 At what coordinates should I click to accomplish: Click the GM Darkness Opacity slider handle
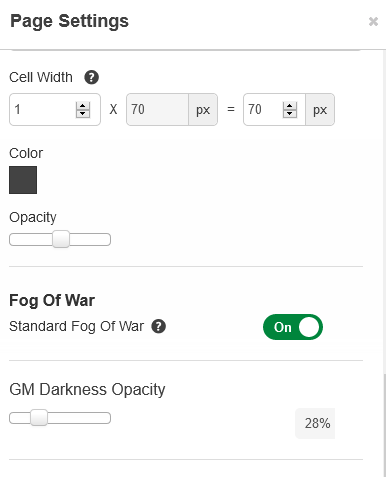click(x=39, y=418)
